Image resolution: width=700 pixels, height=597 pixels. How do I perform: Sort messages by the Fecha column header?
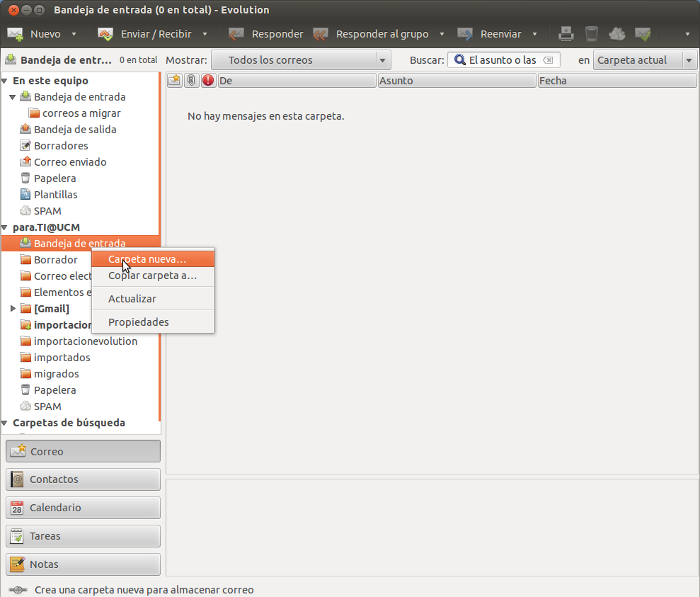617,80
